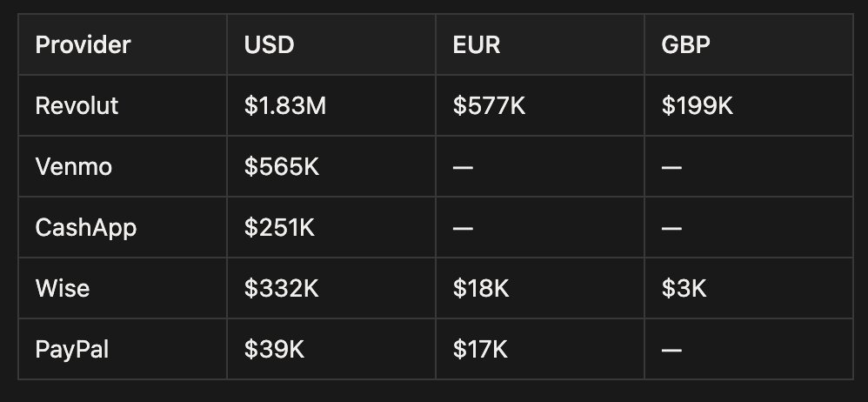
Task: Select the Venmo row label
Action: (x=73, y=166)
